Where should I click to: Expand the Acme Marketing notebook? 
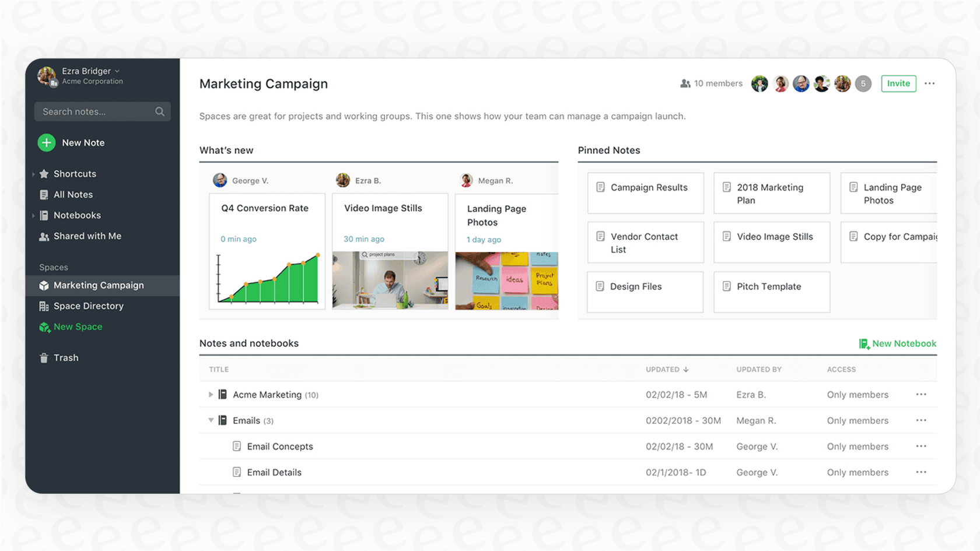coord(211,395)
